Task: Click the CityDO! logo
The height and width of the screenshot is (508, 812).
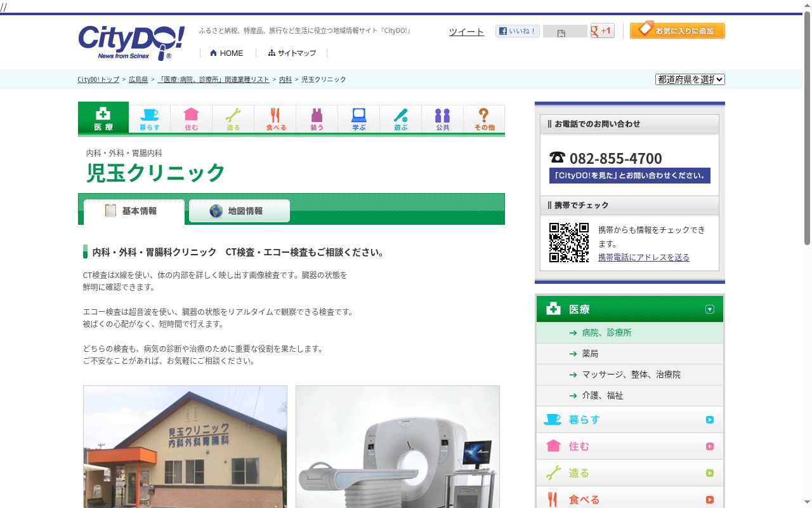Action: point(131,43)
